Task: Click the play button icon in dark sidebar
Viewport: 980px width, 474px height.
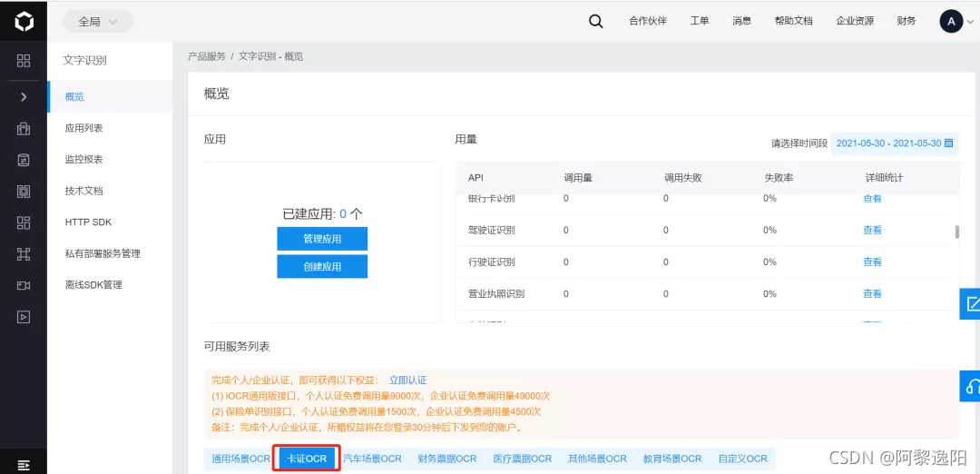Action: click(23, 316)
